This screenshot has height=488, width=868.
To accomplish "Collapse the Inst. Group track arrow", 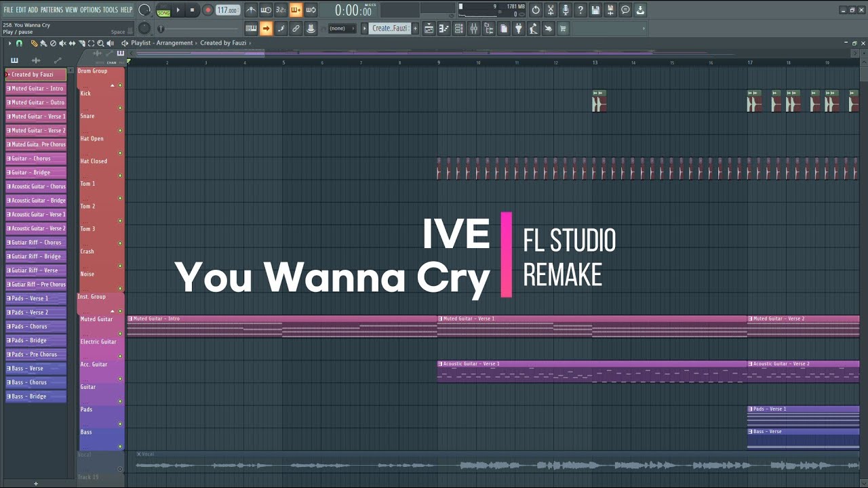I will point(113,311).
